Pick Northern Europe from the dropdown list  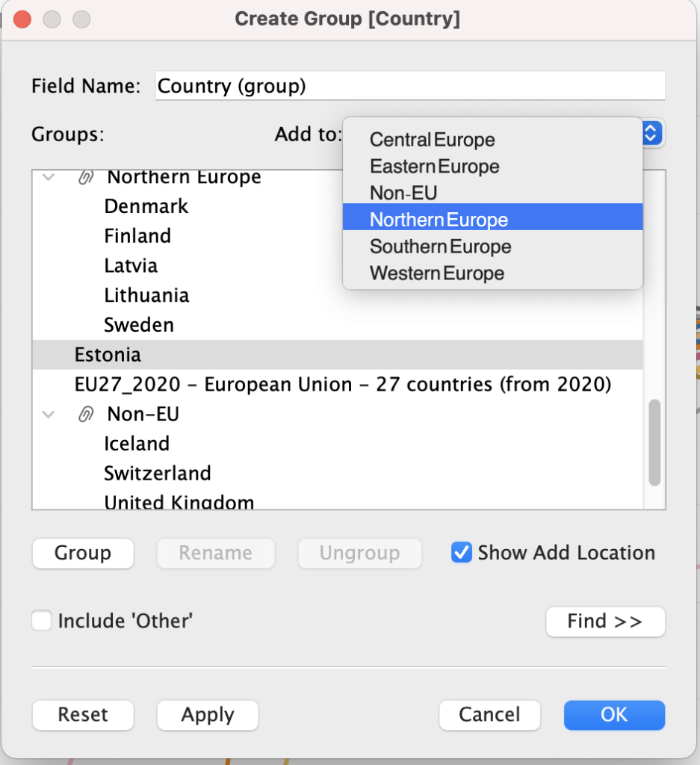point(439,220)
